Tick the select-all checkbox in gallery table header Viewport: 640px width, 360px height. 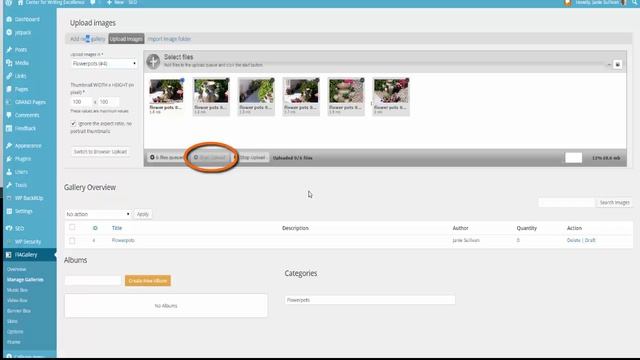72,227
